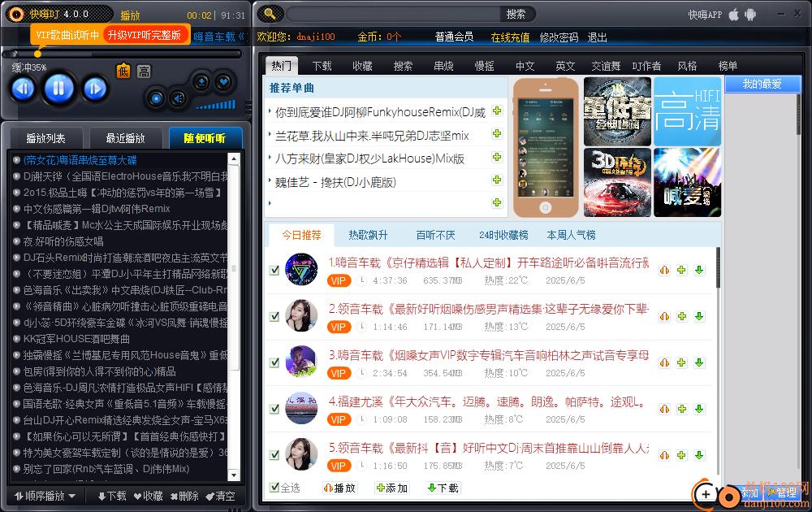Open the 重低音 category thumbnail
812x512 pixels.
click(617, 111)
